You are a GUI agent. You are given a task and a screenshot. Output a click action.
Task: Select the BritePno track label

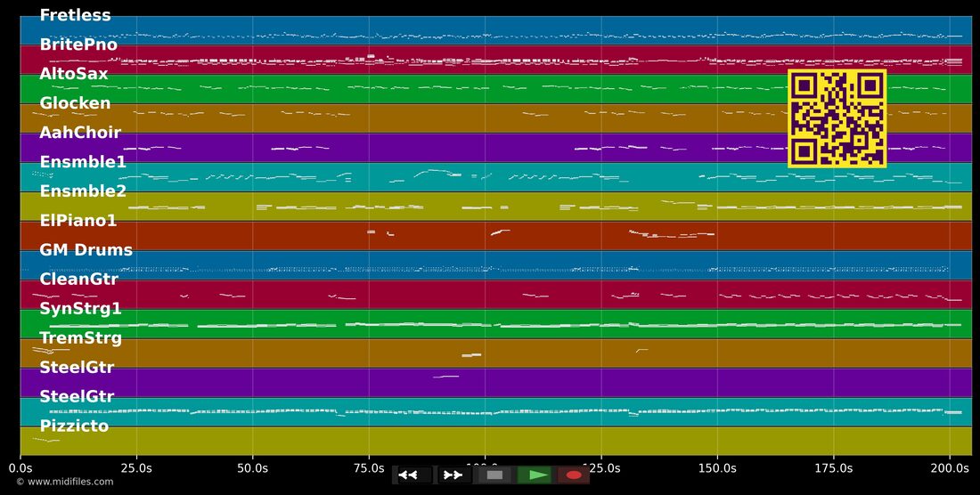[x=78, y=45]
